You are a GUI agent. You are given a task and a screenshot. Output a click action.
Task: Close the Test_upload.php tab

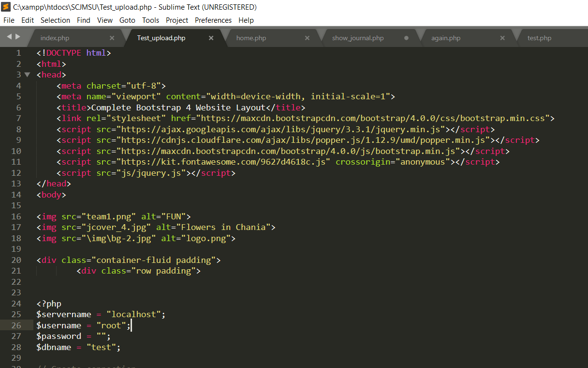coord(211,38)
